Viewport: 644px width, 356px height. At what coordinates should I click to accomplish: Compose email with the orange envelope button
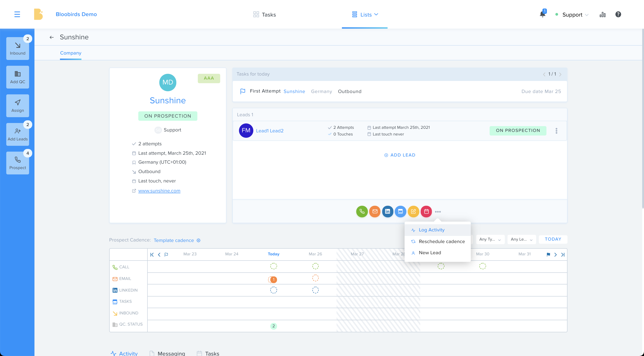click(x=375, y=211)
